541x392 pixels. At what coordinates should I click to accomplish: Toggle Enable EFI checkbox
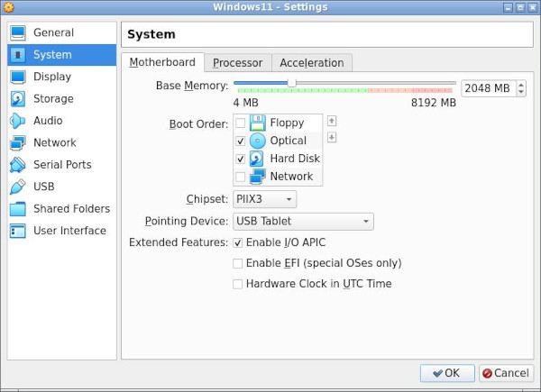(x=238, y=263)
